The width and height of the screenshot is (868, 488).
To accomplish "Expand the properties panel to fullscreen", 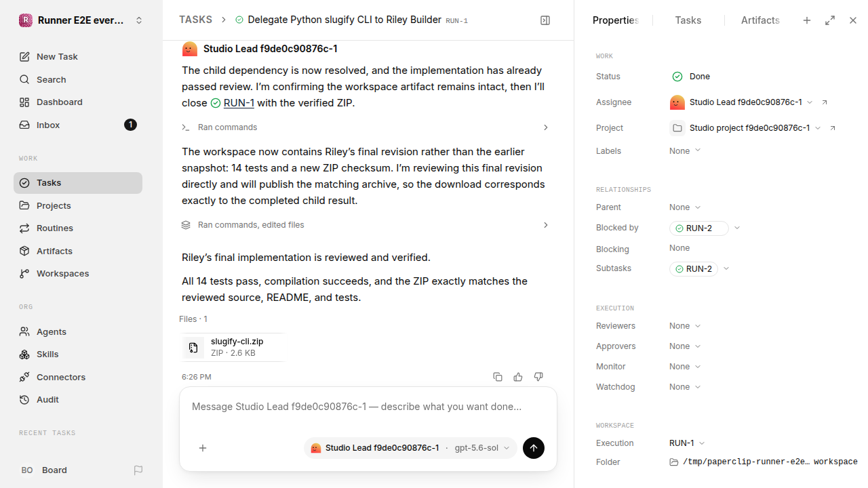I will point(830,20).
